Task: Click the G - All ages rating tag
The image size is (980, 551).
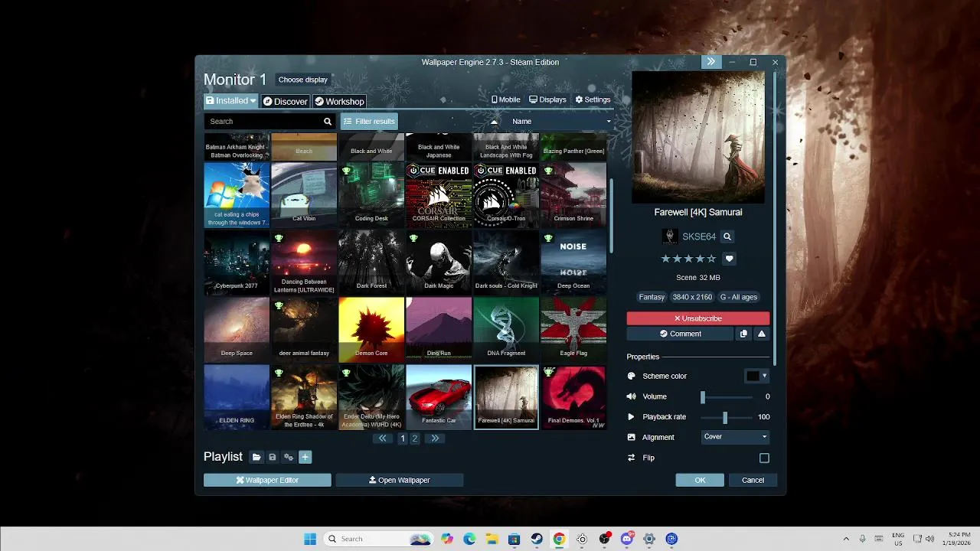Action: tap(738, 297)
